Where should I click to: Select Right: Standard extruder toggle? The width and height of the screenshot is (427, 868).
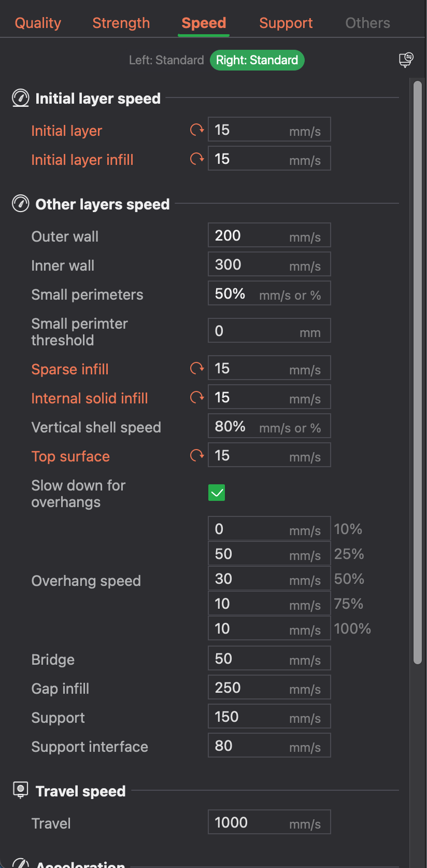[257, 60]
